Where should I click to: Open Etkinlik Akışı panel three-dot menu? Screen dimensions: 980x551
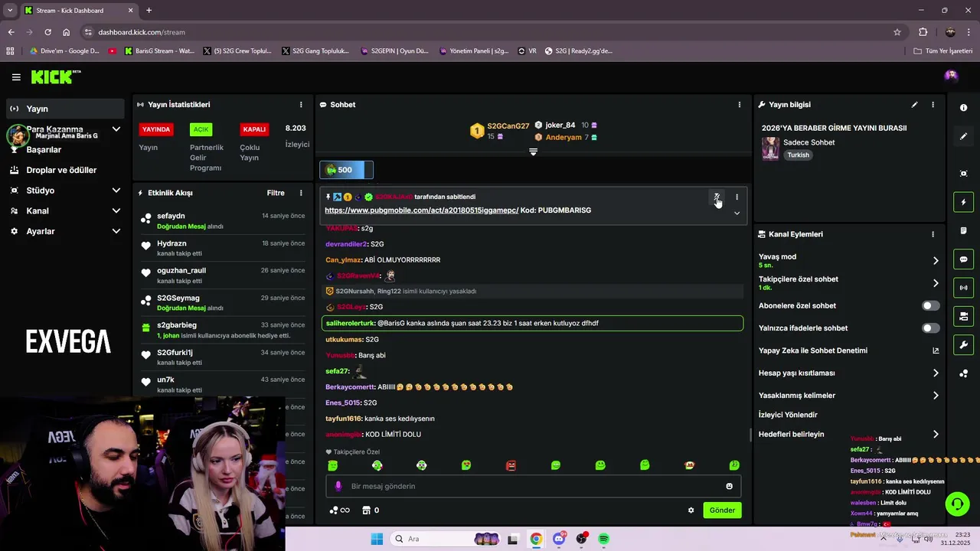coord(301,193)
